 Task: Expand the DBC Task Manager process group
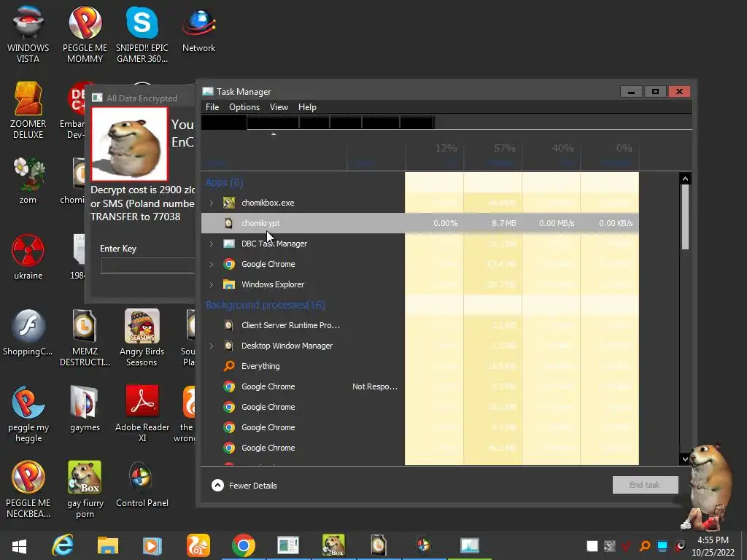click(x=212, y=244)
